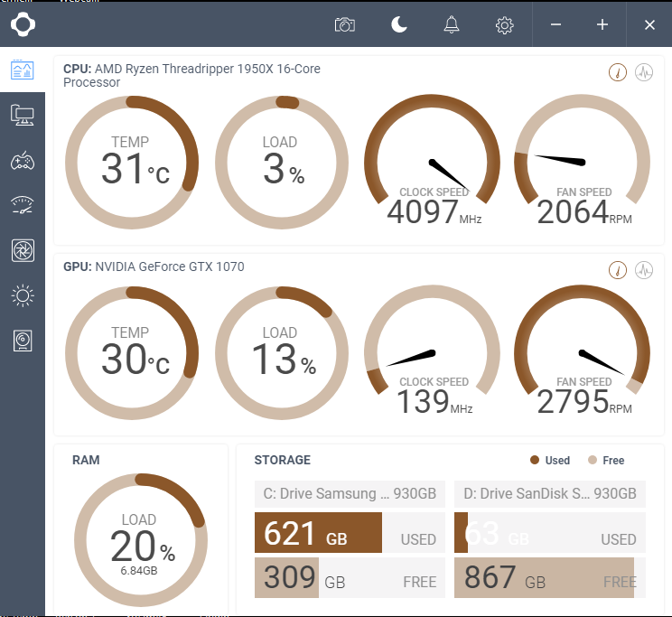Click the 6.84GB RAM usage value
Image resolution: width=672 pixels, height=617 pixels.
[x=139, y=571]
